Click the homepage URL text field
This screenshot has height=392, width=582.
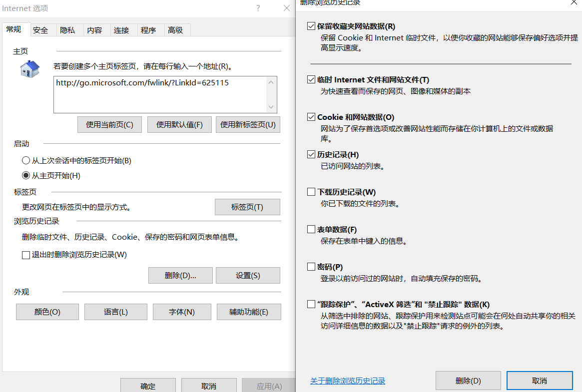160,94
